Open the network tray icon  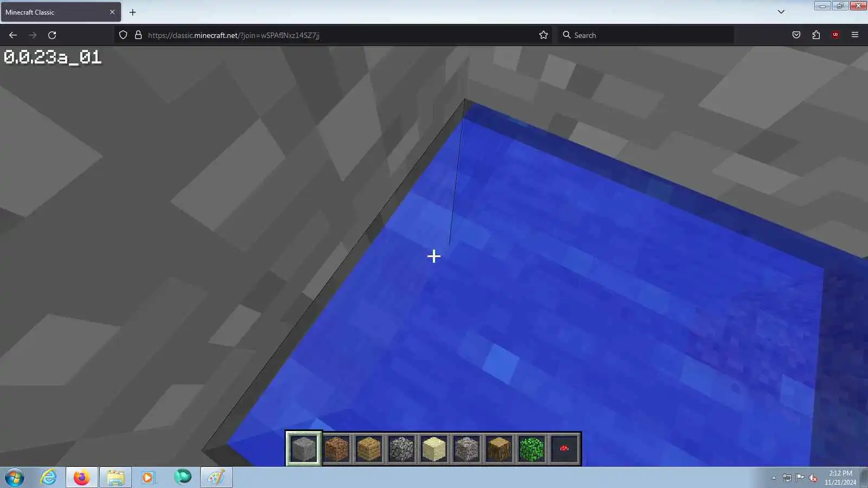pyautogui.click(x=787, y=478)
